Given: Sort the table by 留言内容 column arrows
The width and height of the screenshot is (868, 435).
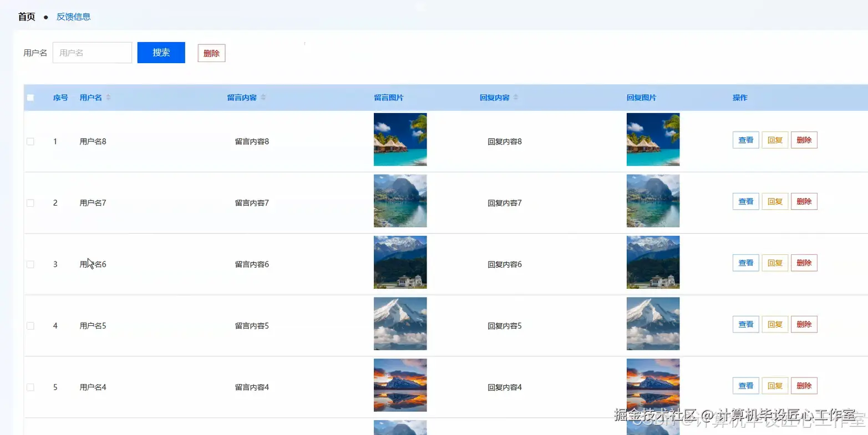Looking at the screenshot, I should pyautogui.click(x=263, y=98).
